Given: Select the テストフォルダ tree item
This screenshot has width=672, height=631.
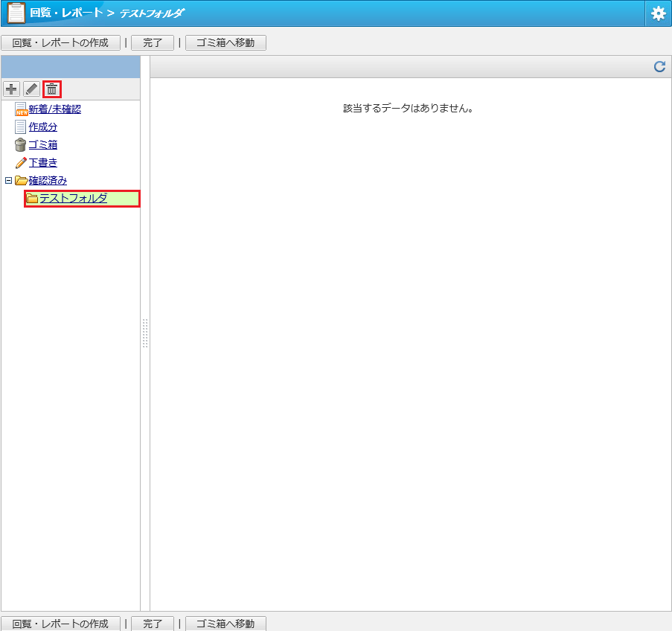Looking at the screenshot, I should coord(73,199).
